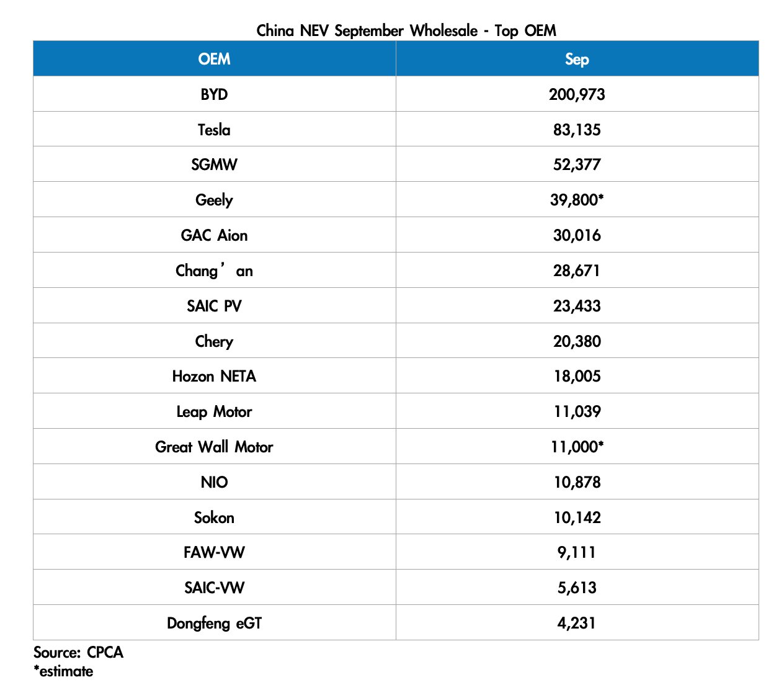784x685 pixels.
Task: Select Dongfeng eGT's value 4,231
Action: tap(577, 623)
